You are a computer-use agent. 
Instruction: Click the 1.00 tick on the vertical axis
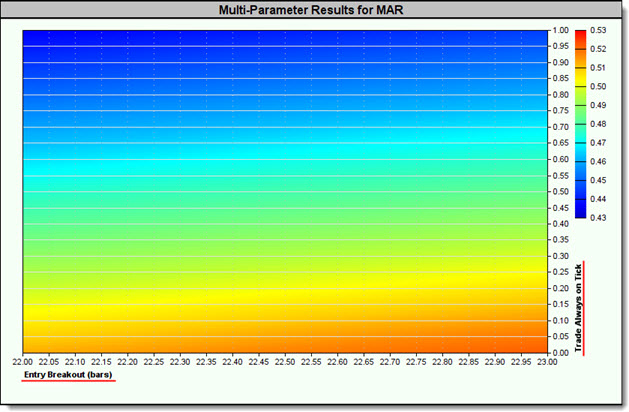tap(560, 30)
